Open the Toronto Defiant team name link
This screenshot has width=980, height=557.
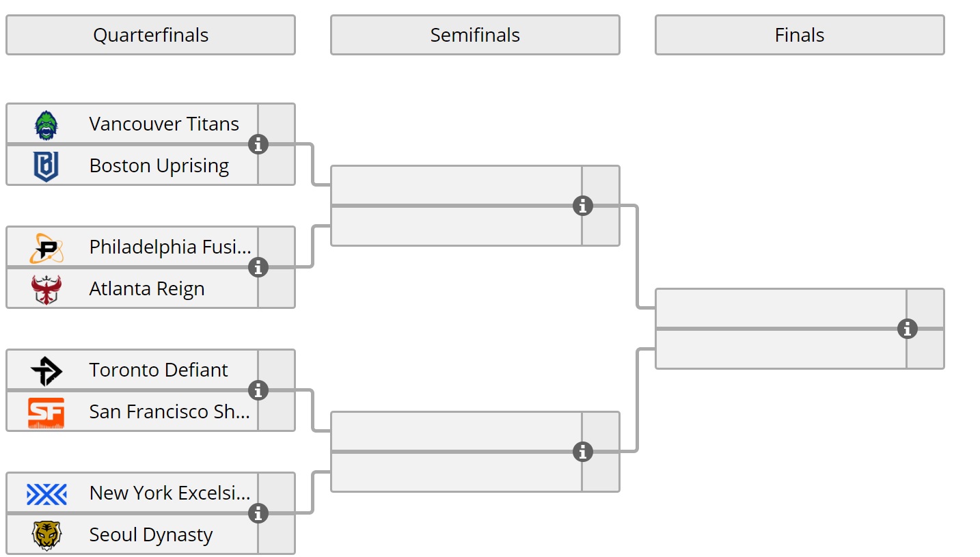pyautogui.click(x=159, y=370)
